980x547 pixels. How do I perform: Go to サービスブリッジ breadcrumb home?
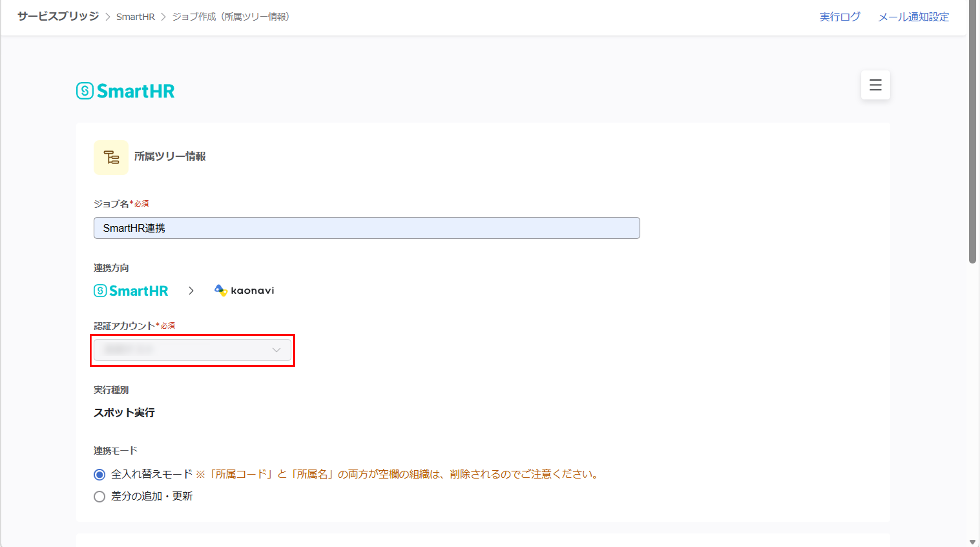click(x=58, y=16)
